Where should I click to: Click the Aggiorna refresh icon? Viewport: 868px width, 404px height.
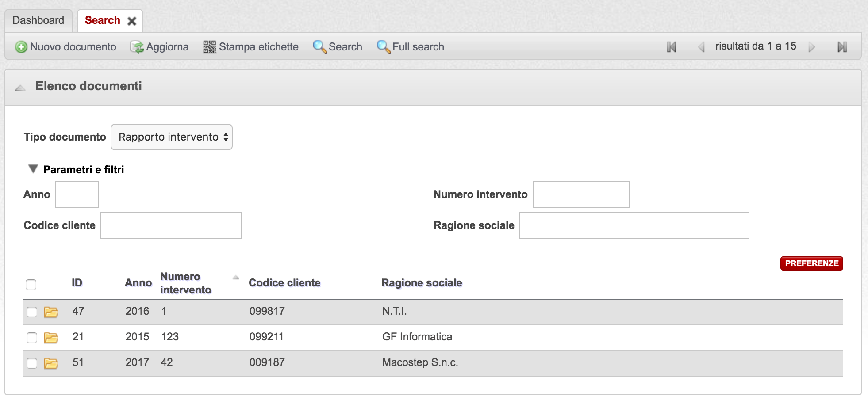[137, 47]
